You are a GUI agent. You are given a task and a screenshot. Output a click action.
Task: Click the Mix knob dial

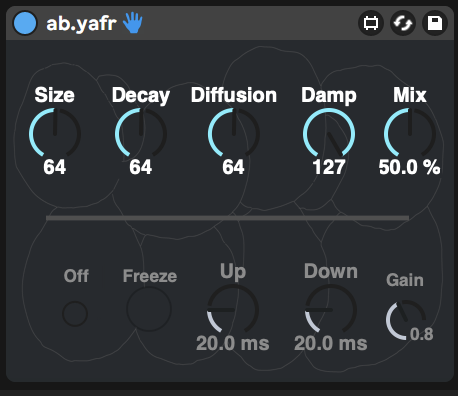[x=410, y=133]
